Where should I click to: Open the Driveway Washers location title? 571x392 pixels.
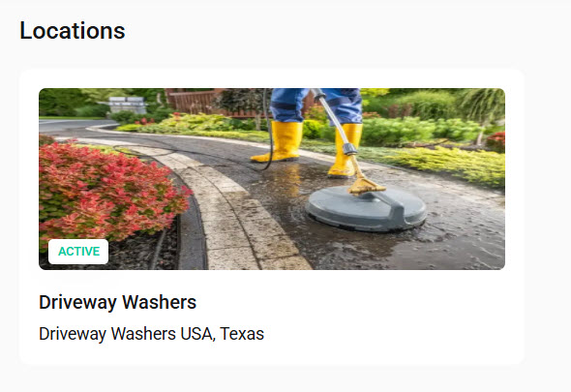118,302
